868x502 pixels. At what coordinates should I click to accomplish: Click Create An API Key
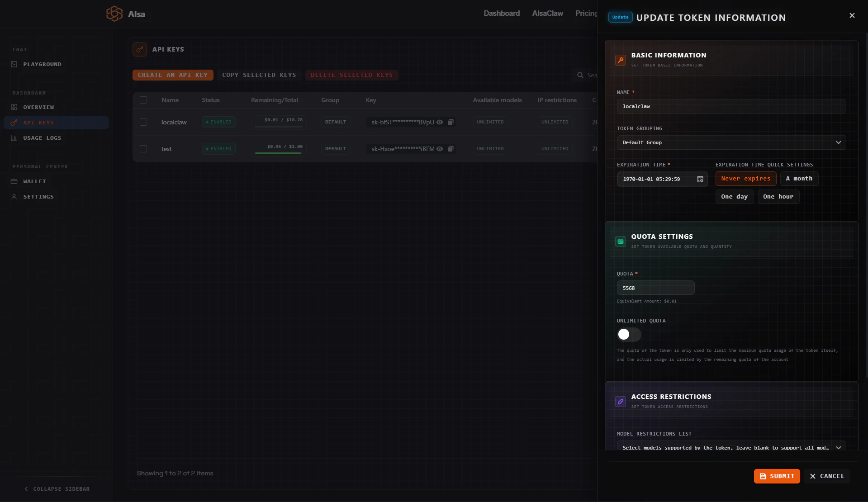(172, 75)
